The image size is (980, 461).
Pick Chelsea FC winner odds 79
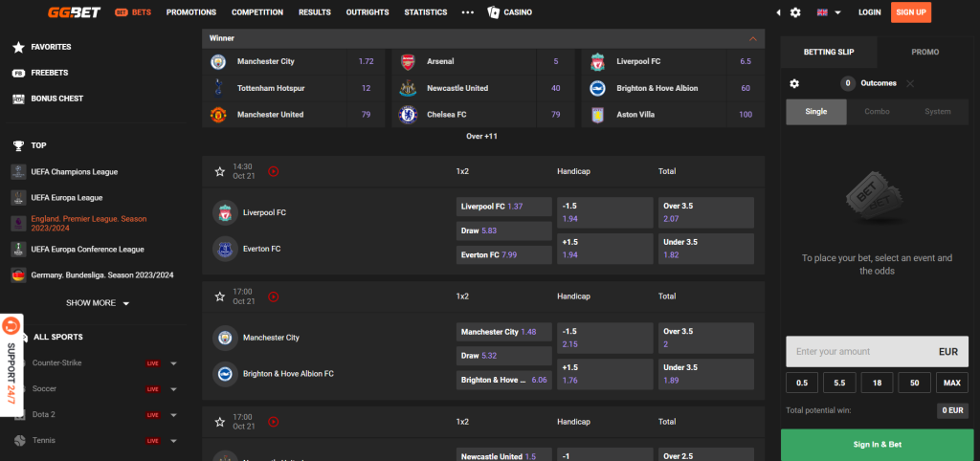[x=556, y=115]
